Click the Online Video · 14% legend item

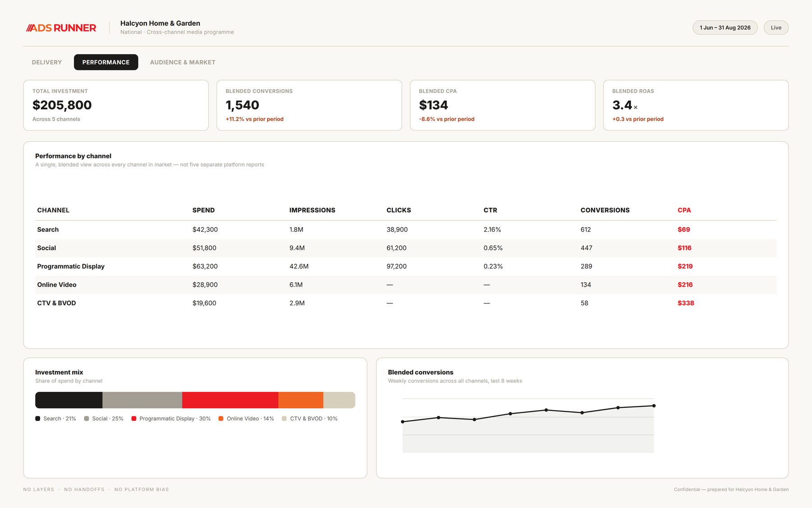[246, 419]
